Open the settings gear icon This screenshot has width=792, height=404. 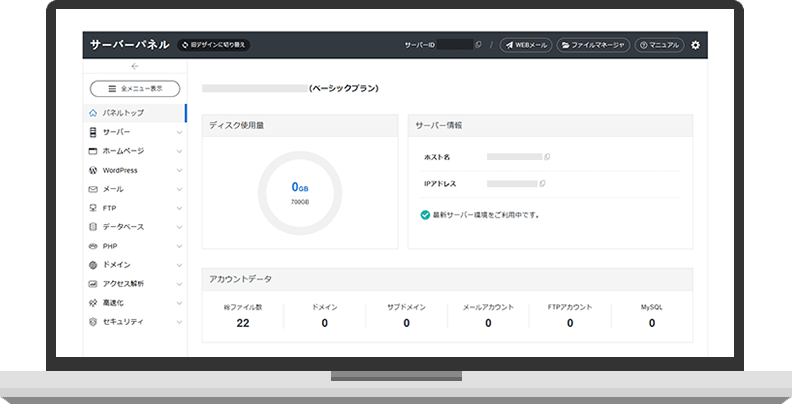(x=696, y=45)
